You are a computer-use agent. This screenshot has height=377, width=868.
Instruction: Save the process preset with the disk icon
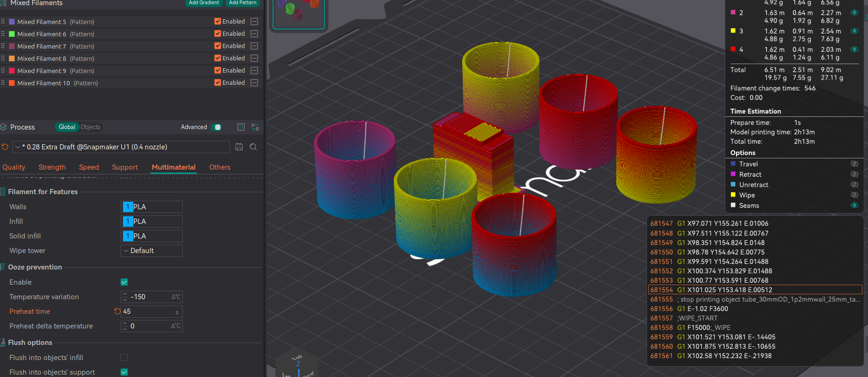tap(239, 147)
